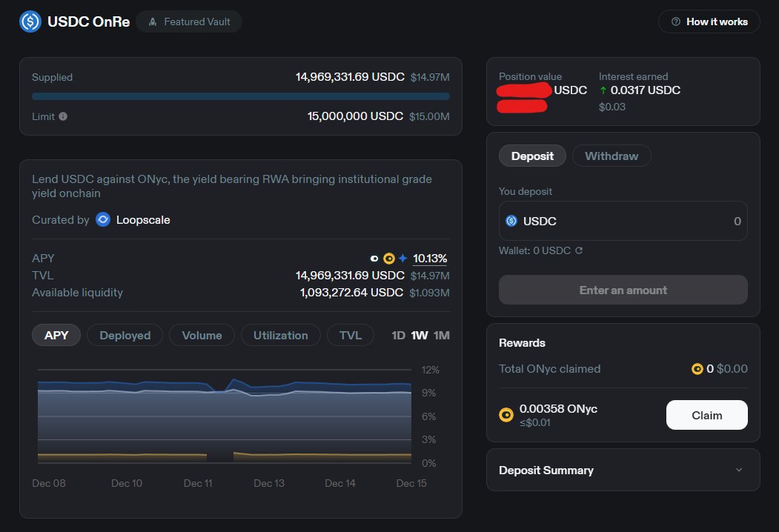Click the 0.0317 USDC interest earned value

(646, 90)
